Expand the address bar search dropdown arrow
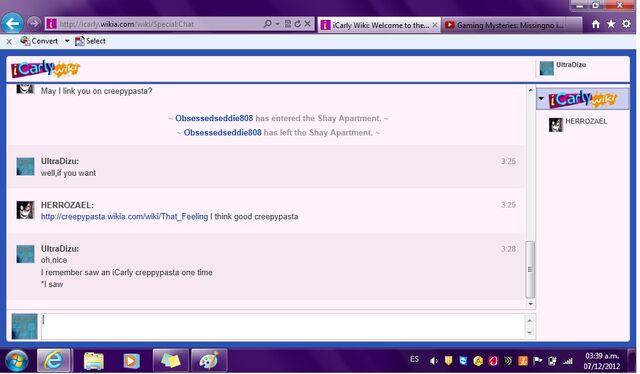The width and height of the screenshot is (640, 374). coord(278,24)
